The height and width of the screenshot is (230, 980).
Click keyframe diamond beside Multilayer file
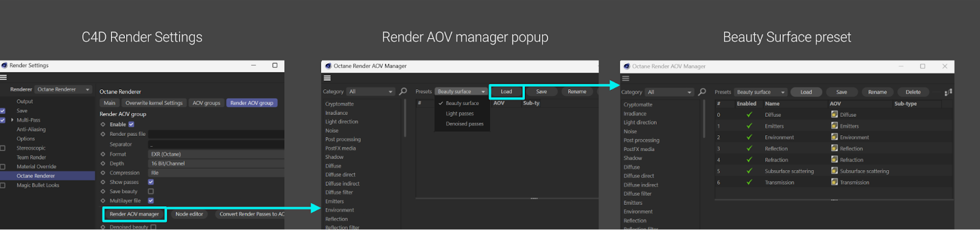[x=103, y=201]
